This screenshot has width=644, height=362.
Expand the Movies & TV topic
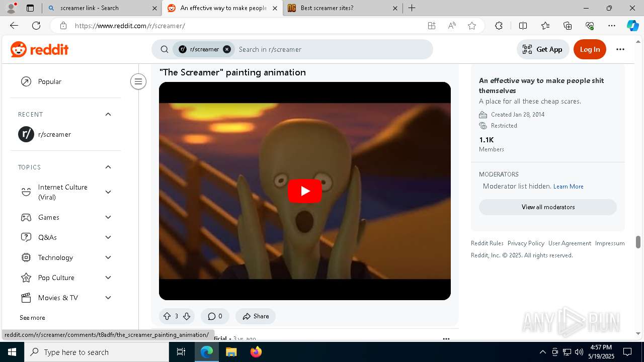click(108, 298)
